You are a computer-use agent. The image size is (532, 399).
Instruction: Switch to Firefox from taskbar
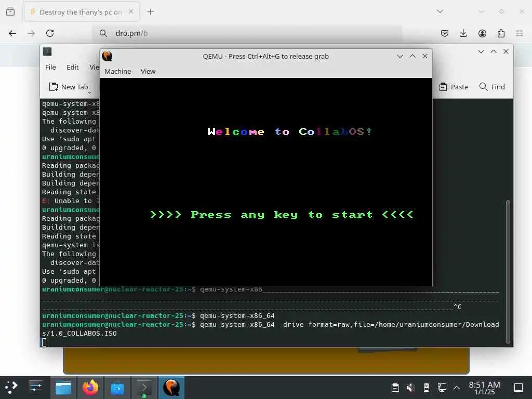pyautogui.click(x=90, y=388)
